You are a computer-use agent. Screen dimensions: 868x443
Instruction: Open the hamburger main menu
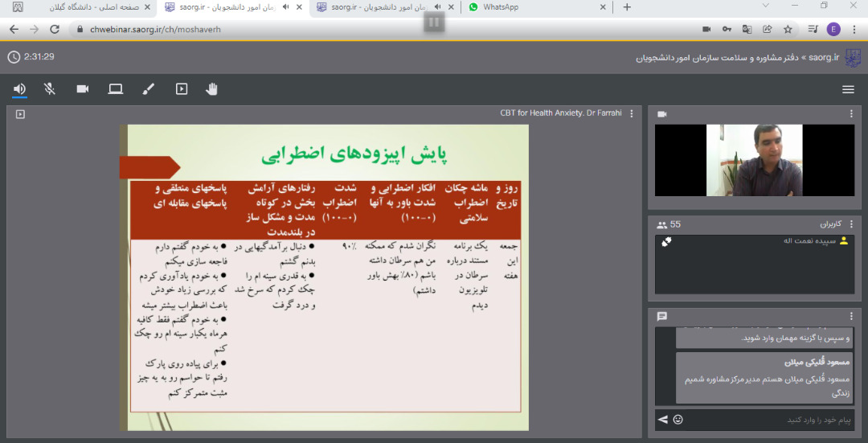click(848, 89)
